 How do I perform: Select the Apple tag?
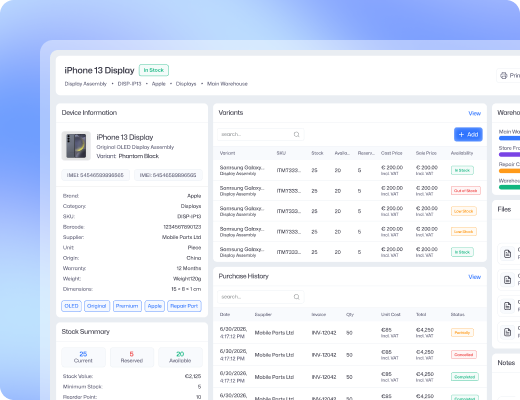154,306
